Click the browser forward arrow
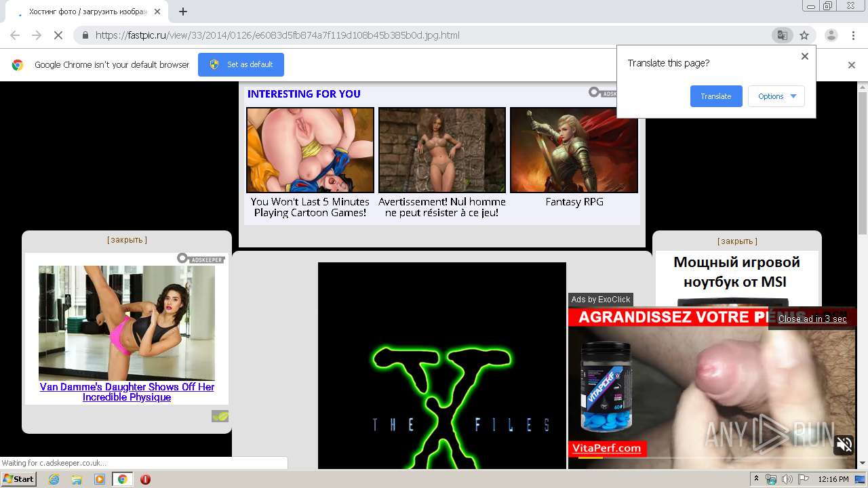This screenshot has width=868, height=488. point(37,35)
